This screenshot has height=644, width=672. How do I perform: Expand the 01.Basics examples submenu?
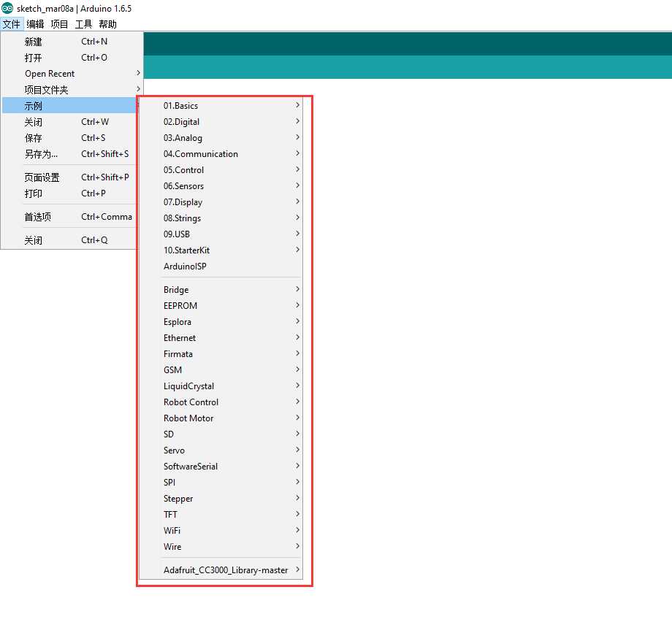pyautogui.click(x=221, y=106)
